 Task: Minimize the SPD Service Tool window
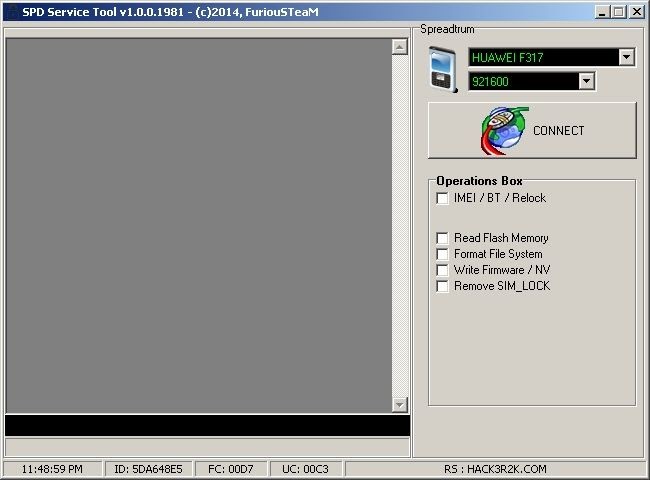[602, 12]
